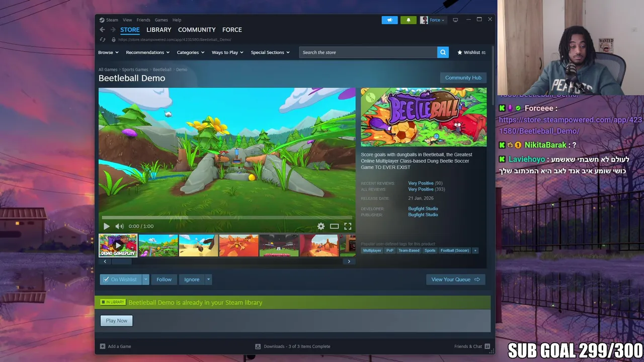Open video player settings gear
The width and height of the screenshot is (644, 362).
(321, 226)
